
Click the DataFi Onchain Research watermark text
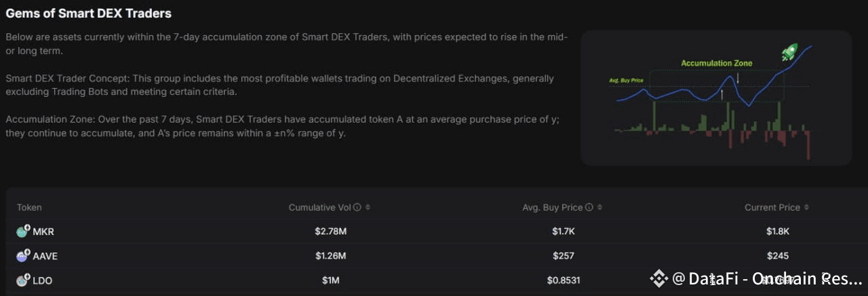click(x=766, y=278)
